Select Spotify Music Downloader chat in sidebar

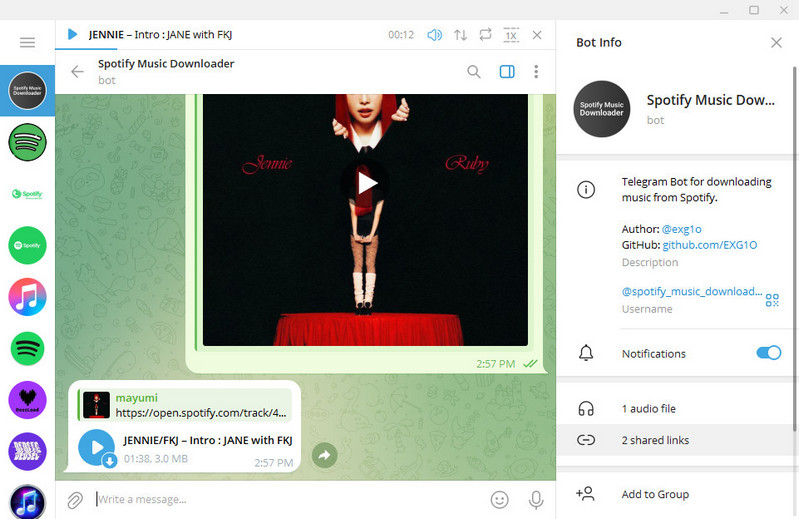tap(28, 91)
